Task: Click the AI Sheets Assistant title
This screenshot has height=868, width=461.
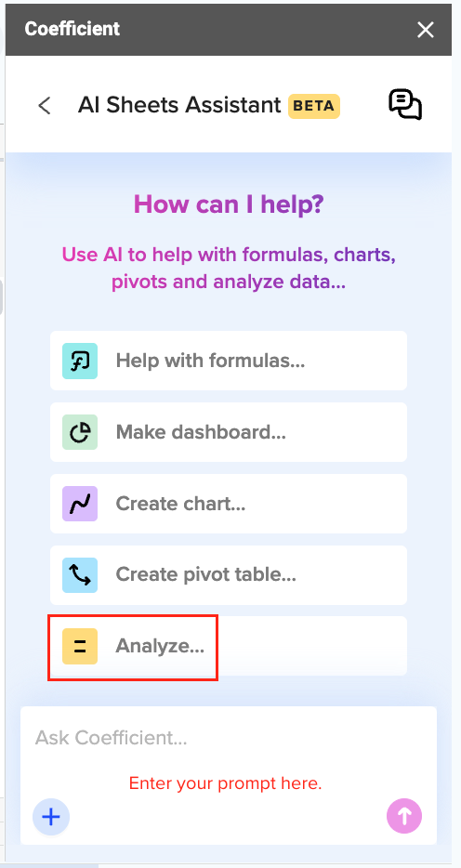Action: coord(179,105)
